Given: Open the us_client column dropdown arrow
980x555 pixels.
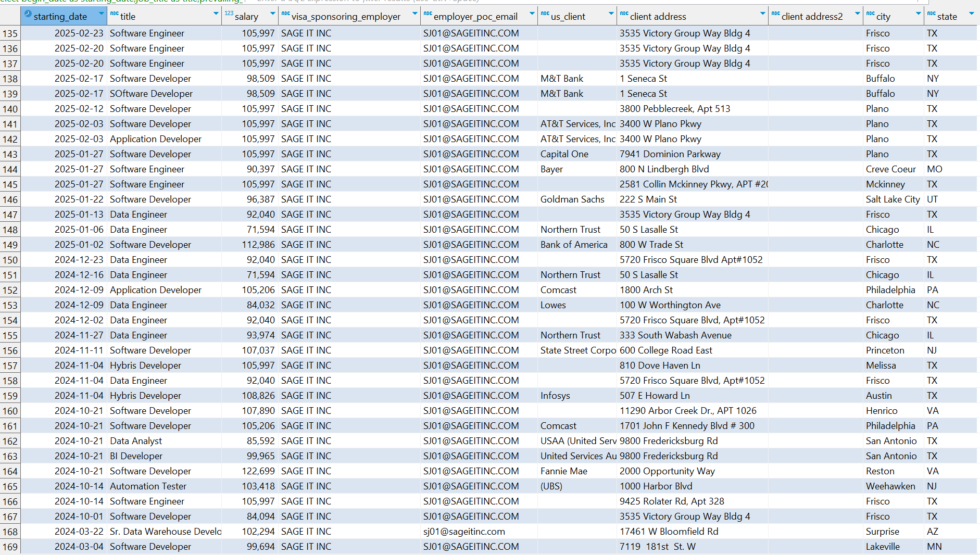Looking at the screenshot, I should click(x=611, y=14).
